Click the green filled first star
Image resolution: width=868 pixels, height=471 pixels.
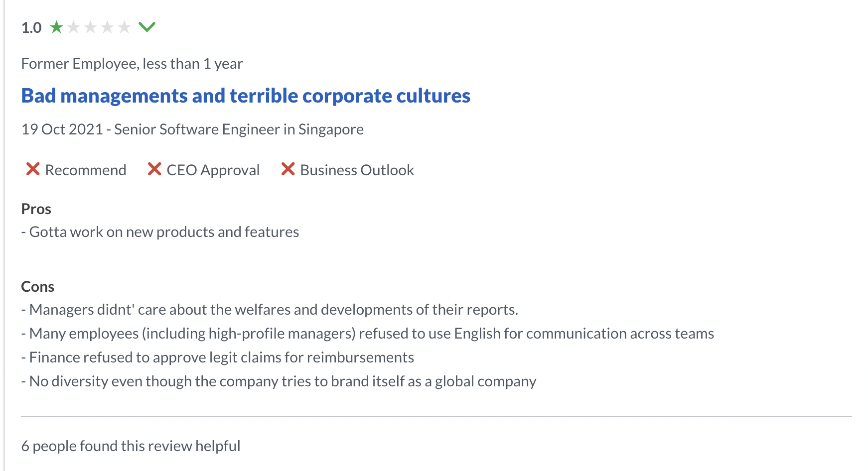point(56,27)
